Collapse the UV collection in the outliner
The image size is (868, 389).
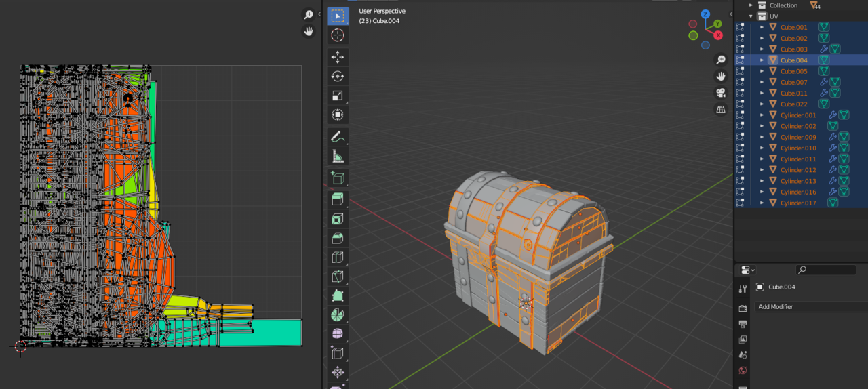tap(751, 16)
